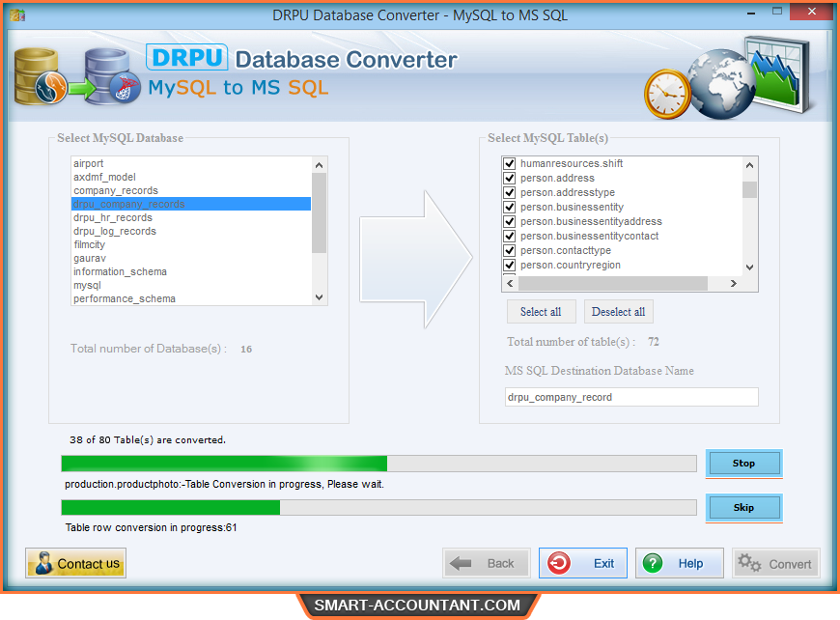Click the app icon in title bar
Screen dimensions: 840x620
pos(17,15)
